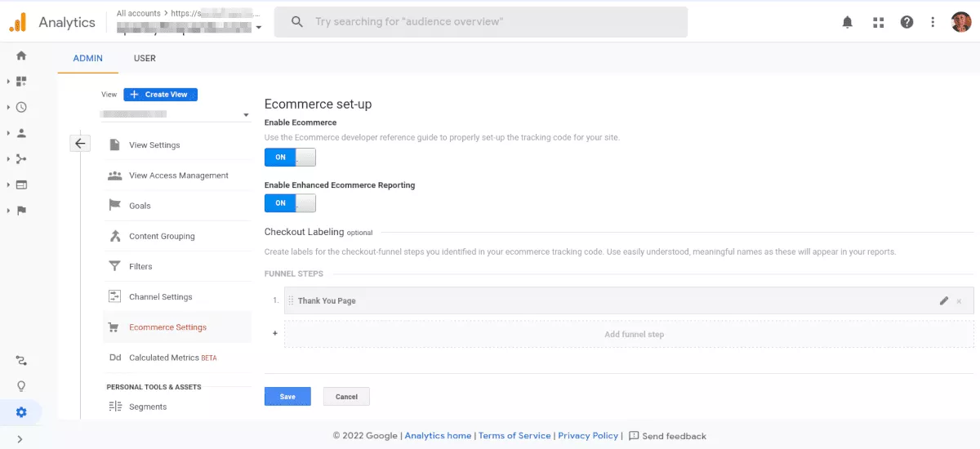The width and height of the screenshot is (980, 449).
Task: Click Add funnel step
Action: (629, 334)
